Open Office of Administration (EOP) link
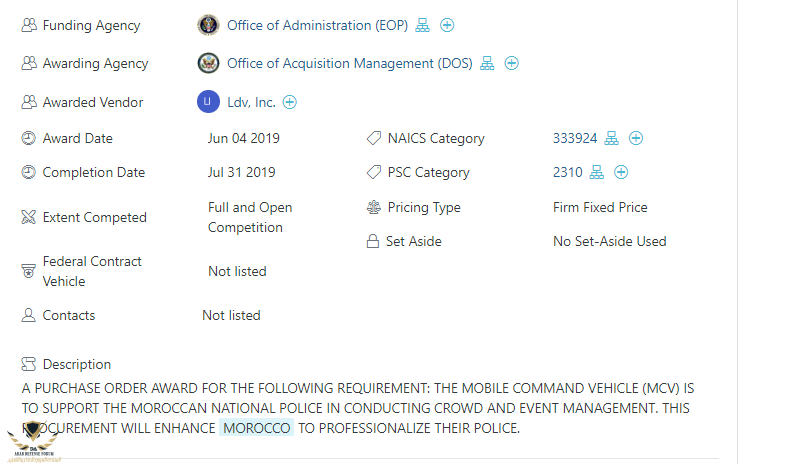This screenshot has height=464, width=789. point(318,25)
